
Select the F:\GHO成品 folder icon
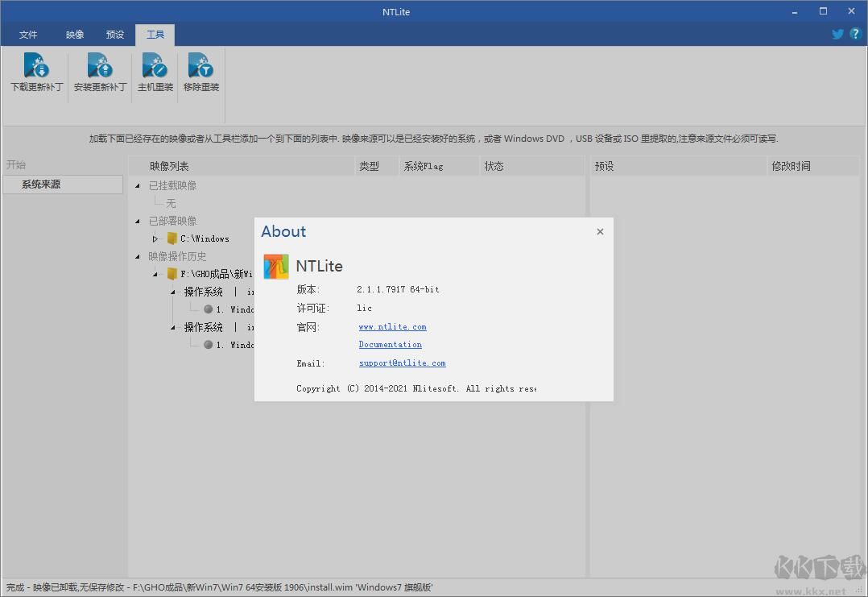pyautogui.click(x=172, y=274)
